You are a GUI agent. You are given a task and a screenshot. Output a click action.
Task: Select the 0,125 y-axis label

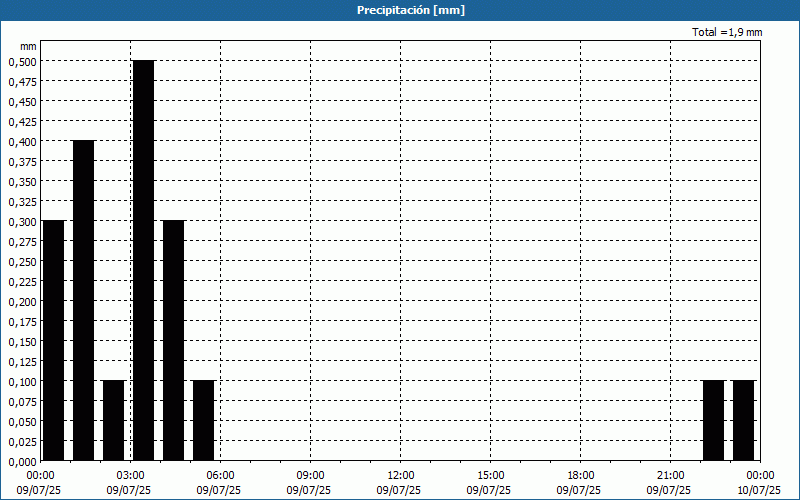pyautogui.click(x=22, y=362)
